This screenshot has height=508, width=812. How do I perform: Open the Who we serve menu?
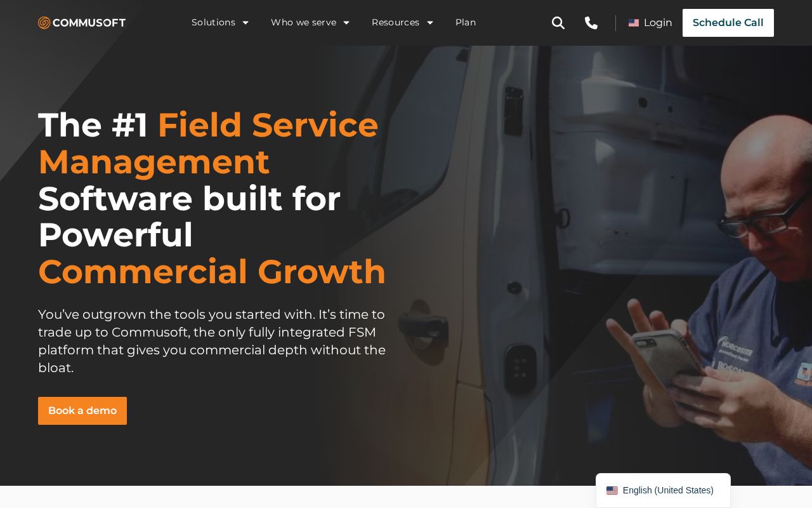pyautogui.click(x=303, y=23)
